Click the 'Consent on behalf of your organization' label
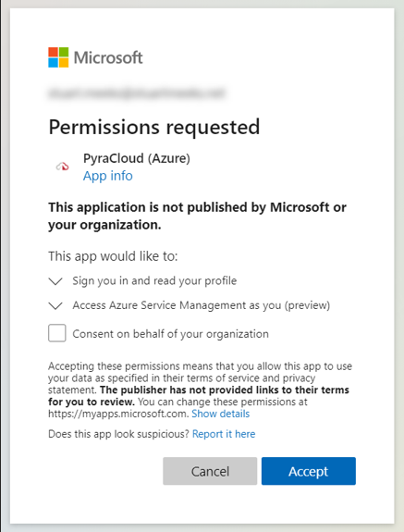This screenshot has height=532, width=404. [x=170, y=334]
